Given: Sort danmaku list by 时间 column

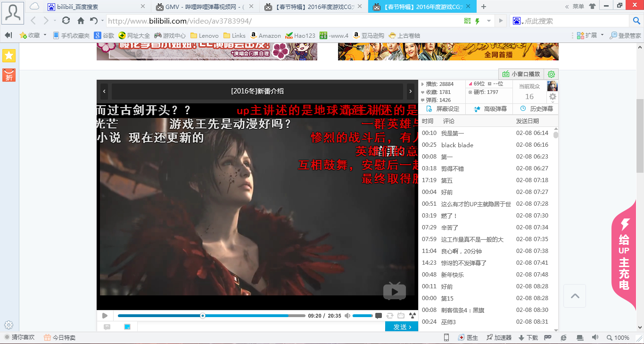Looking at the screenshot, I should tap(428, 121).
